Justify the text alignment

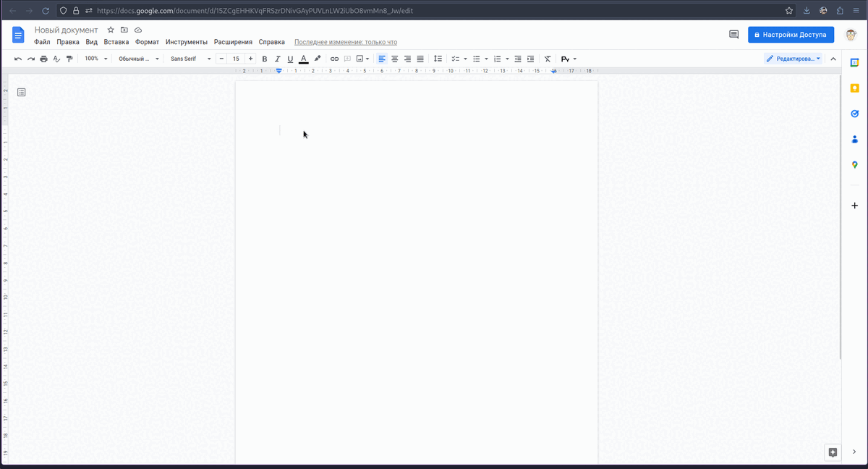click(x=420, y=59)
